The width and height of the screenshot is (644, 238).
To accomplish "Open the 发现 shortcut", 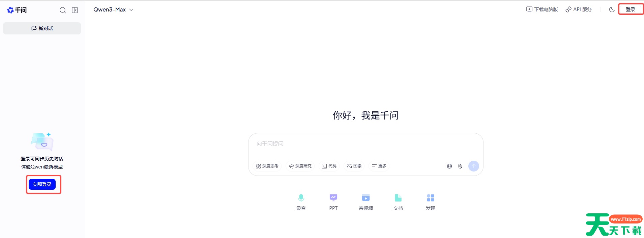I will (x=431, y=202).
